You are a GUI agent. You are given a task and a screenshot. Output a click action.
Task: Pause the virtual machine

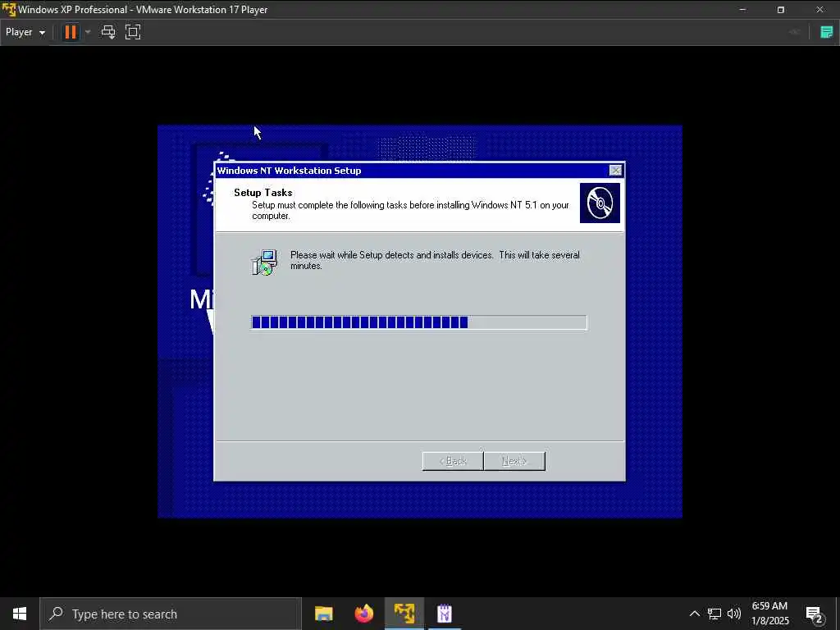point(71,32)
